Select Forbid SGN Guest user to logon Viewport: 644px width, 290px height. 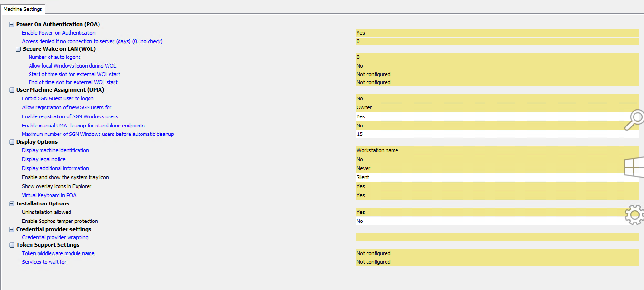[58, 98]
